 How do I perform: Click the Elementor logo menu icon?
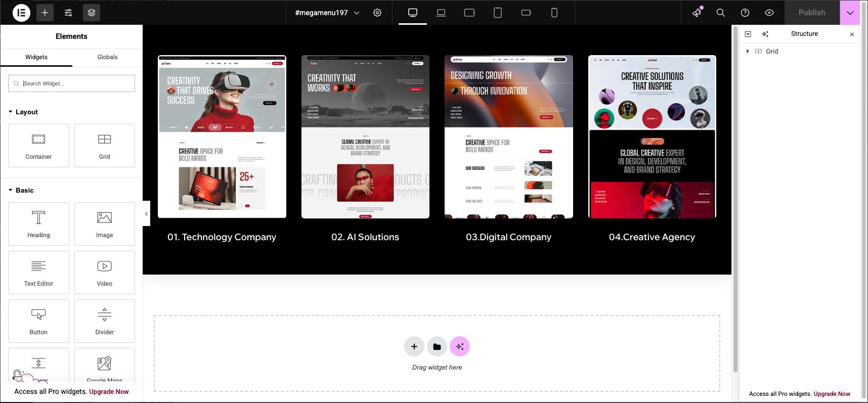pyautogui.click(x=21, y=13)
